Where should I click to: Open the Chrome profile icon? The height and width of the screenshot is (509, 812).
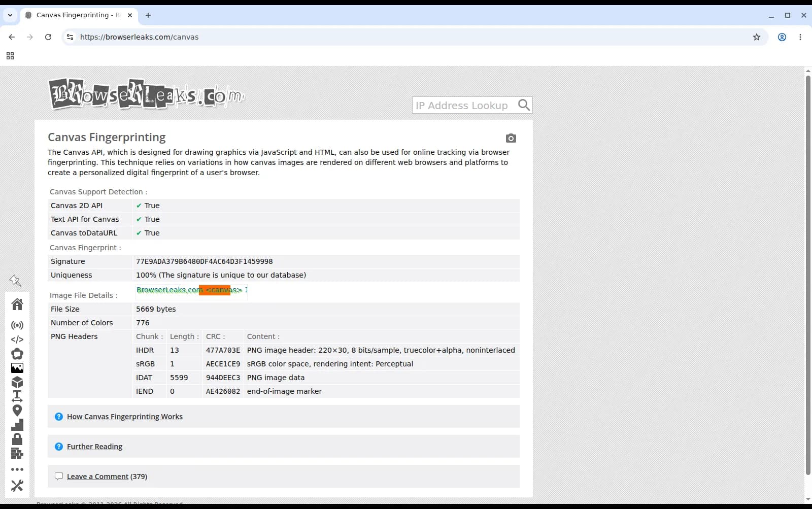pyautogui.click(x=782, y=37)
